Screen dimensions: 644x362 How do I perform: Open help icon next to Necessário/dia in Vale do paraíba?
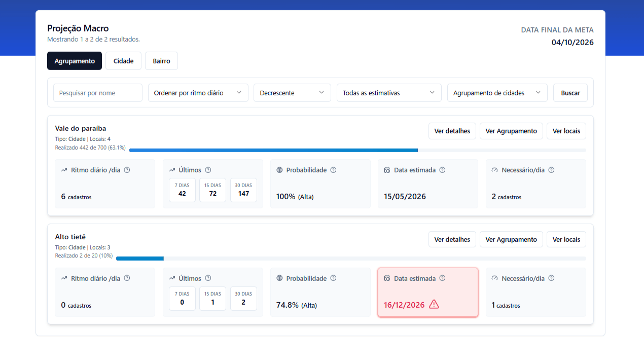click(551, 170)
